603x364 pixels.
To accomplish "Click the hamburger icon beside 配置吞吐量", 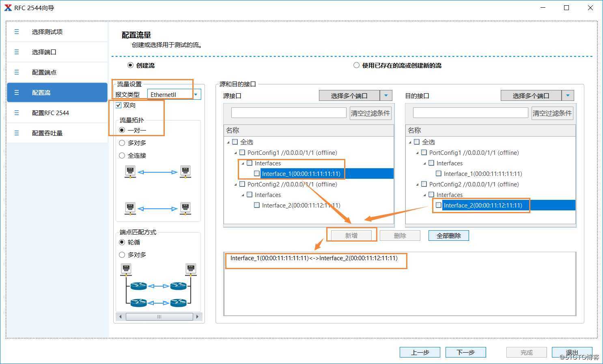I will [x=17, y=133].
